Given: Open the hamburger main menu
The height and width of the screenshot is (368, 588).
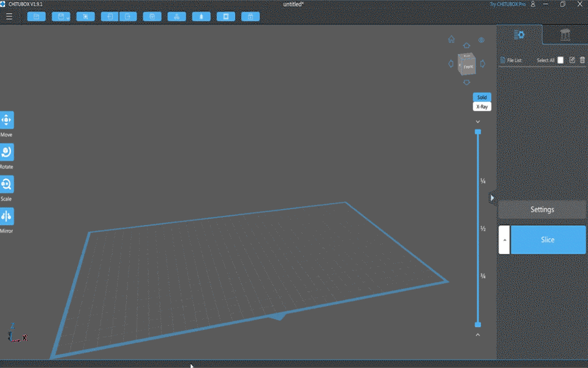Looking at the screenshot, I should (9, 17).
